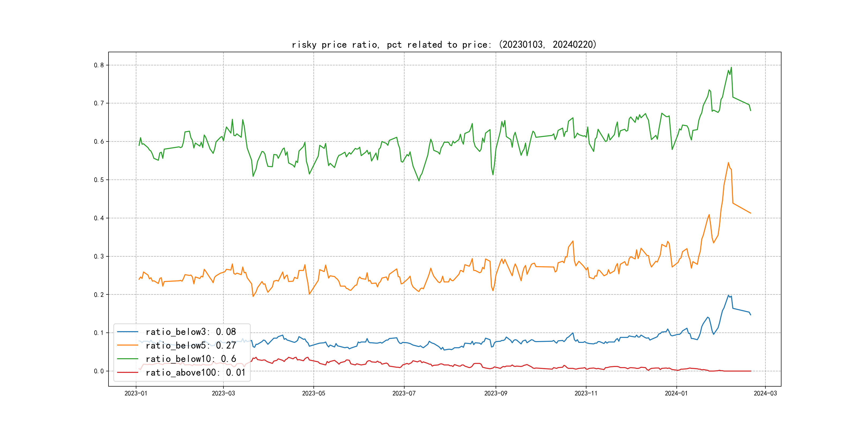Select the 'ratio_below5: 0.27' legend label
This screenshot has width=868, height=434.
click(x=191, y=345)
